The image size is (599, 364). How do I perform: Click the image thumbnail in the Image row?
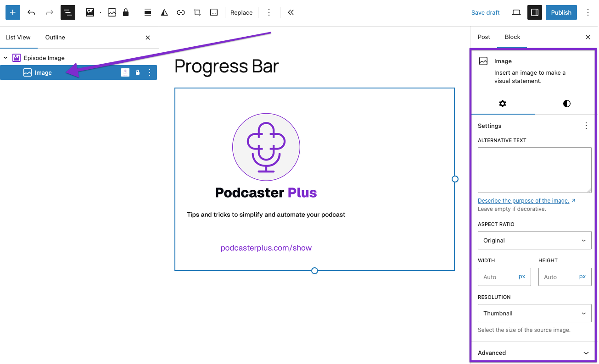(x=125, y=72)
